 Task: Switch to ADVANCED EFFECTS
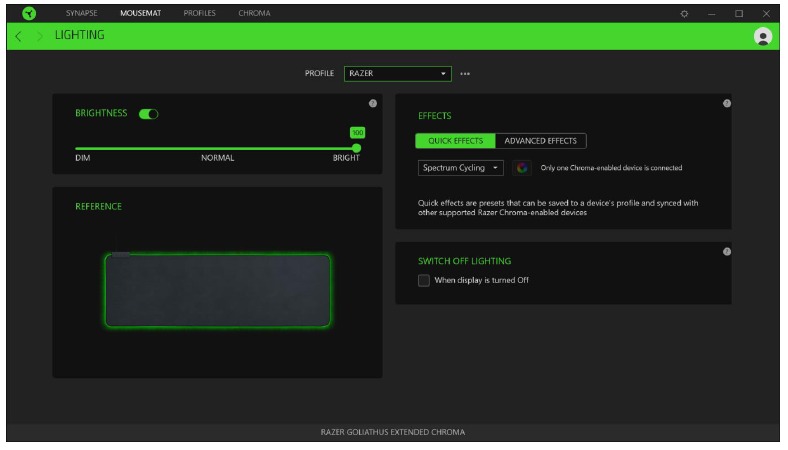tap(541, 141)
